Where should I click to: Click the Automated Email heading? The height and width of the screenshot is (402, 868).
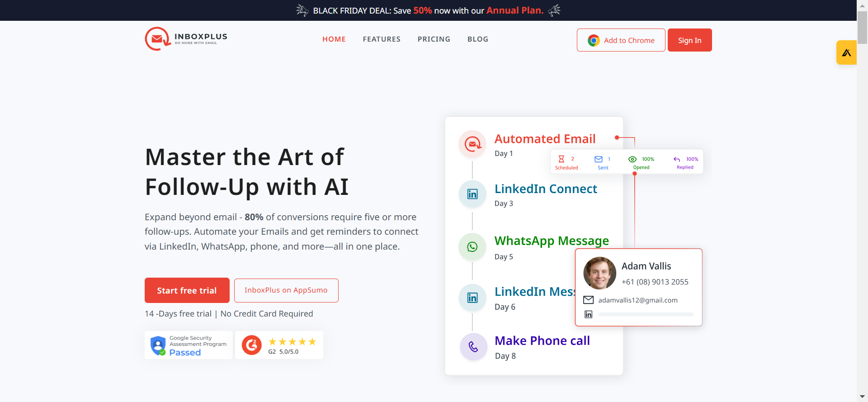tap(545, 139)
